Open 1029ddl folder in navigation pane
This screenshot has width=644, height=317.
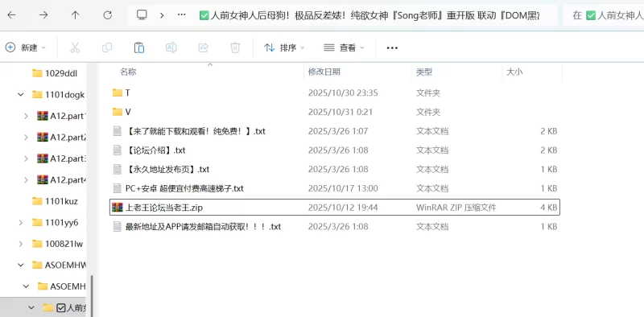55,73
